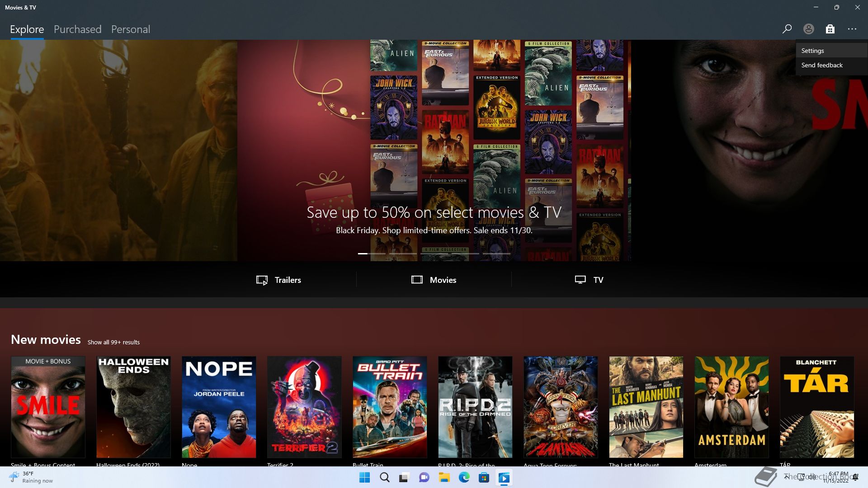This screenshot has width=868, height=488.
Task: Open File Explorer from the taskbar
Action: 444,478
